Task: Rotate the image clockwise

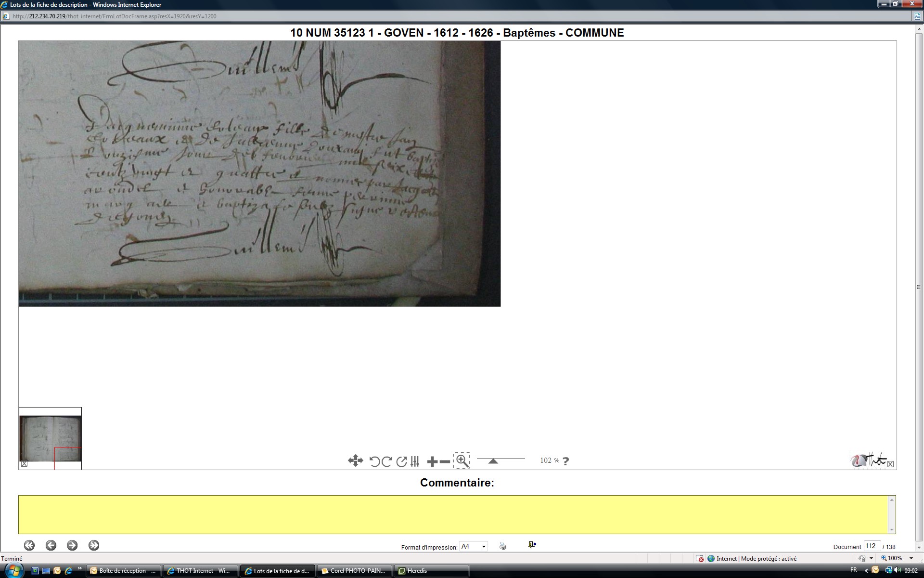Action: tap(386, 461)
